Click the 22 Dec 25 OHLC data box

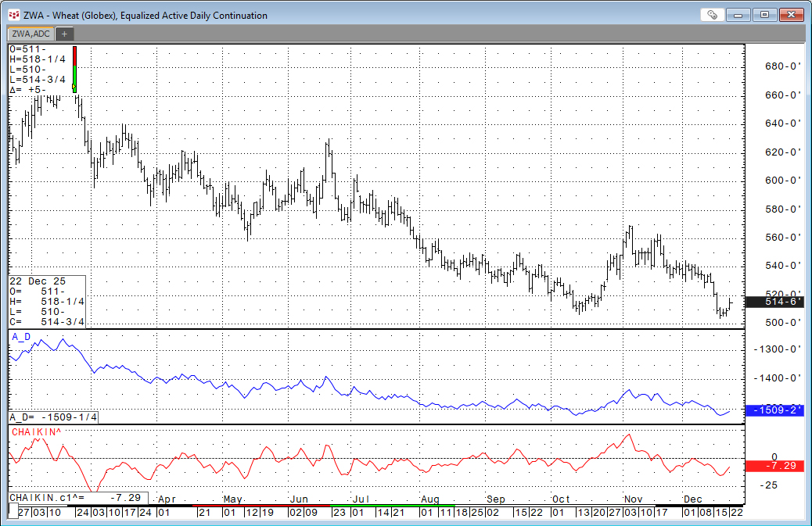[x=47, y=302]
